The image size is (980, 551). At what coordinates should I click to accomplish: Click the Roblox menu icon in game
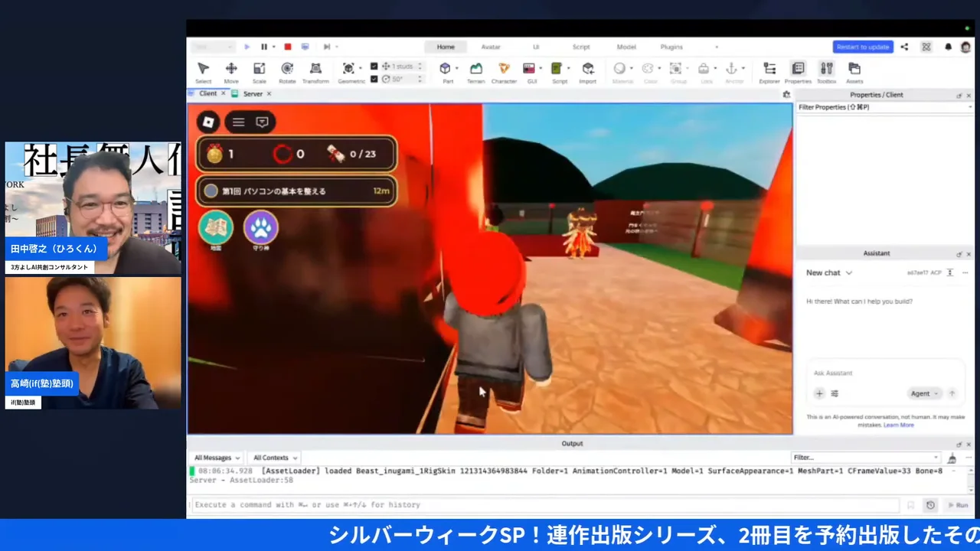pos(208,122)
